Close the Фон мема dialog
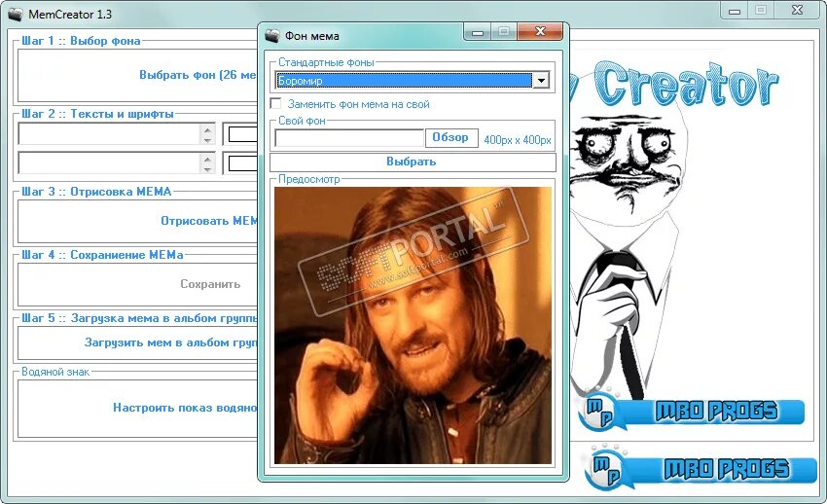This screenshot has width=827, height=504. click(540, 31)
